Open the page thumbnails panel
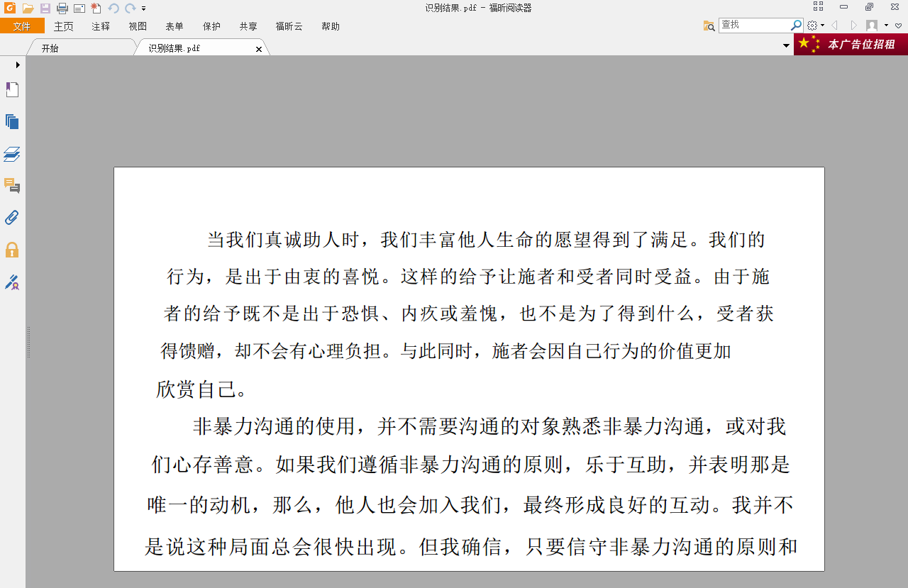Viewport: 908px width, 588px height. [x=12, y=121]
